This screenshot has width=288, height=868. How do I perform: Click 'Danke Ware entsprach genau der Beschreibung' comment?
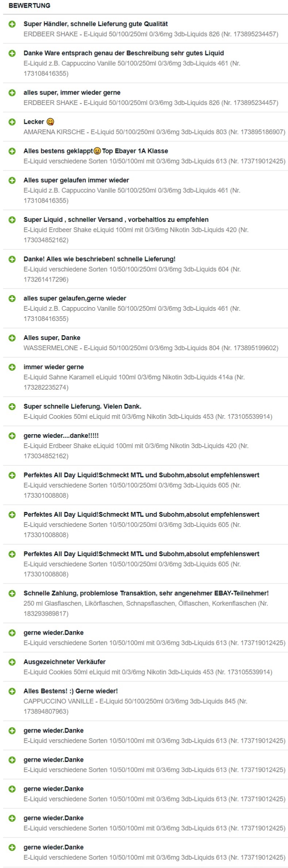124,53
